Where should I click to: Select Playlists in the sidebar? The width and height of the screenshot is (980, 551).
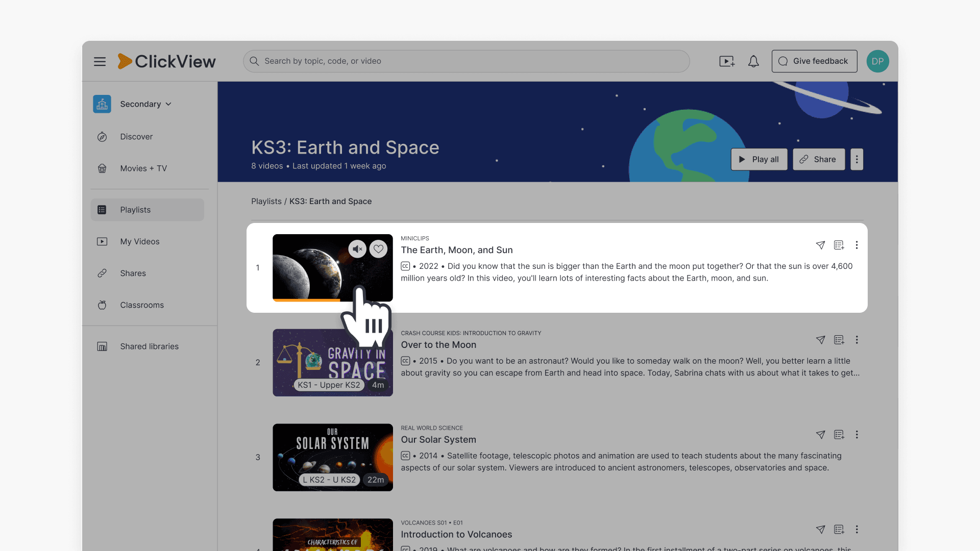click(148, 210)
